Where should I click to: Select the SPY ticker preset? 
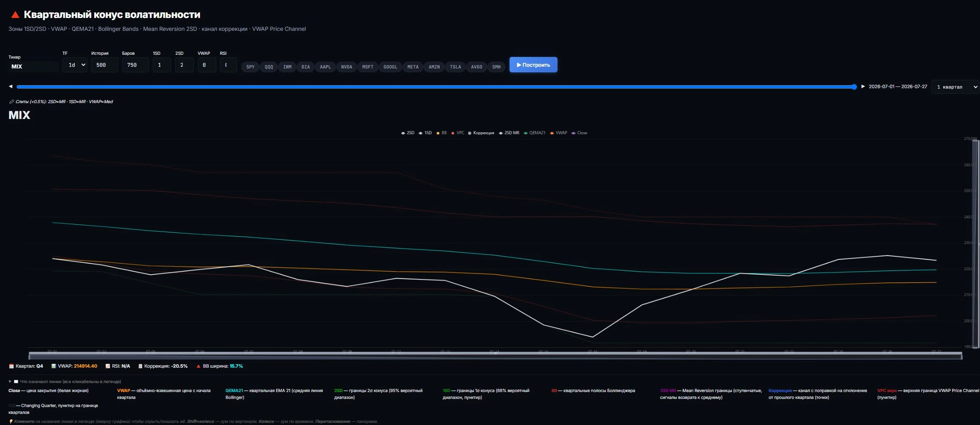(250, 67)
